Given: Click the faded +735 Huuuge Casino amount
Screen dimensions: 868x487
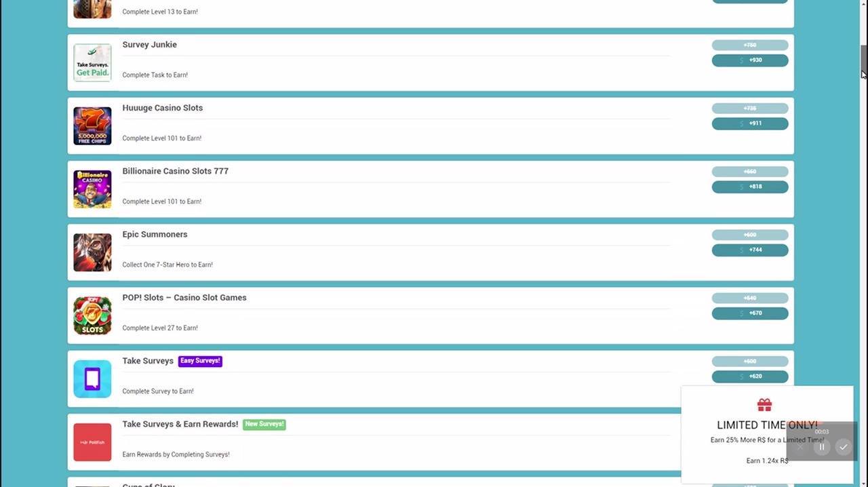Looking at the screenshot, I should pyautogui.click(x=750, y=109).
